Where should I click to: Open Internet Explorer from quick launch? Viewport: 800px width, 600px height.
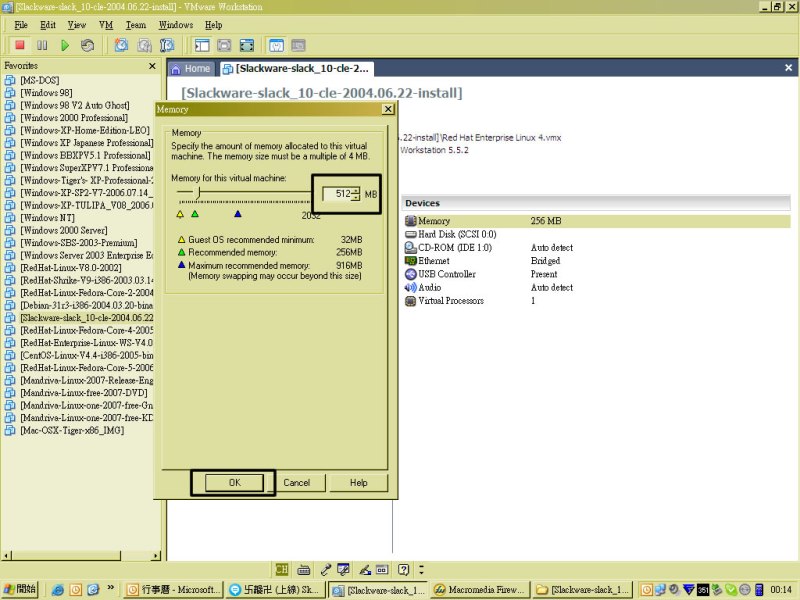[58, 590]
